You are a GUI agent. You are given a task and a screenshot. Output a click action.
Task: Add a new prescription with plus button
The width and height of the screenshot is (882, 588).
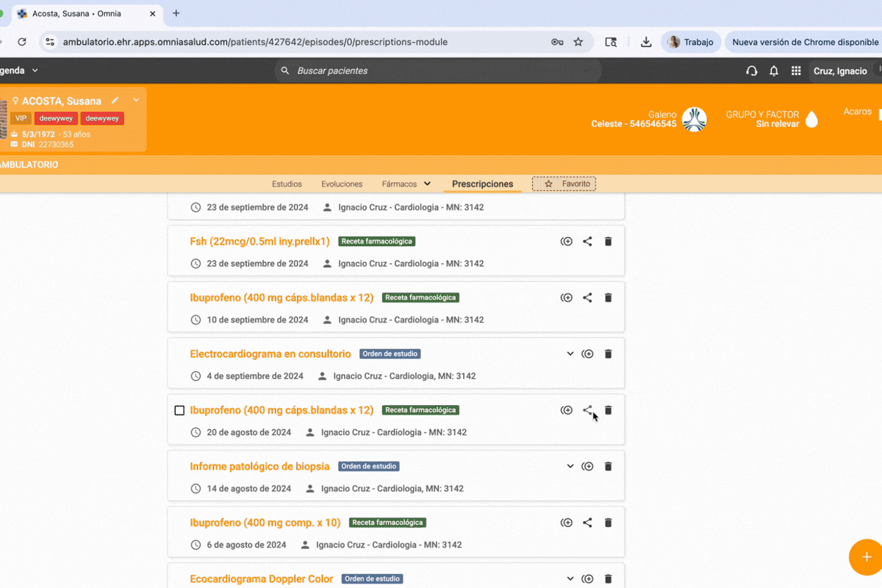pos(866,557)
